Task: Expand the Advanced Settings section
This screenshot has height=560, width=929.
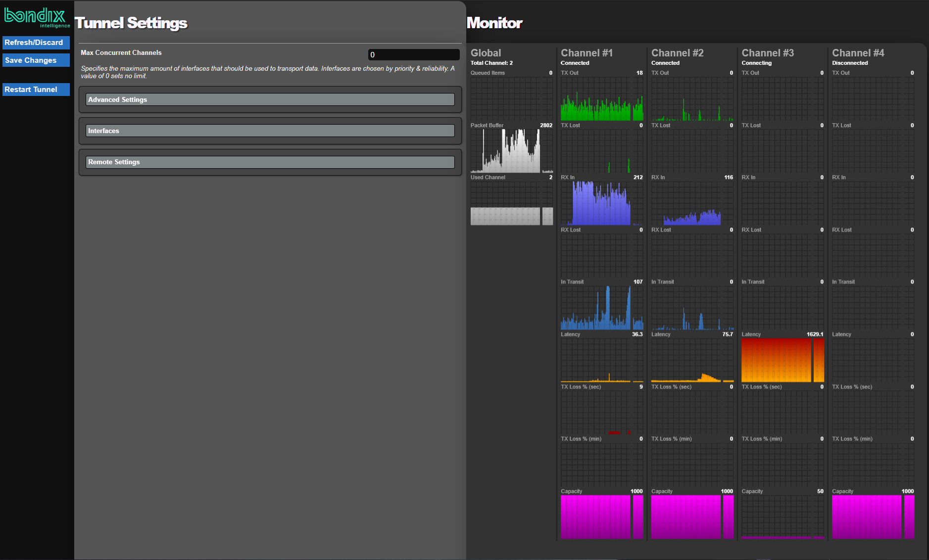Action: click(x=270, y=99)
